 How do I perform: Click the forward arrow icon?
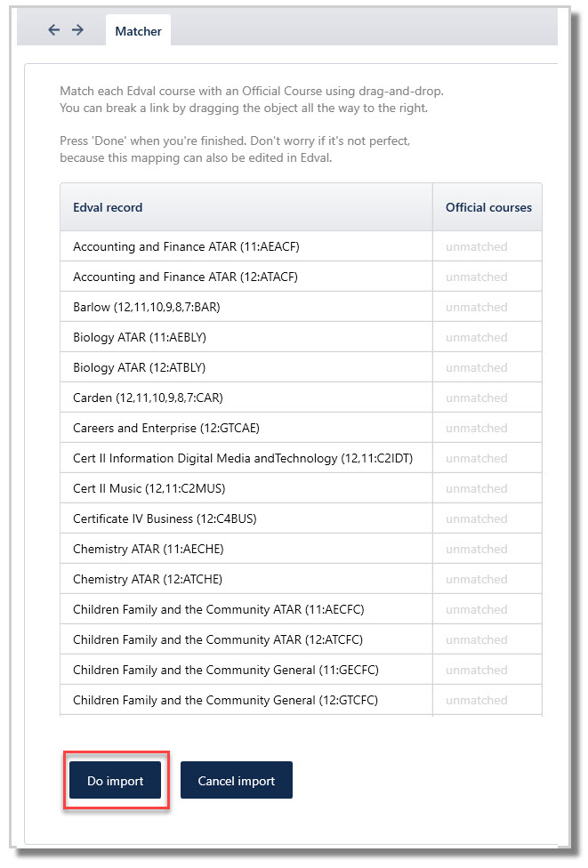coord(78,30)
